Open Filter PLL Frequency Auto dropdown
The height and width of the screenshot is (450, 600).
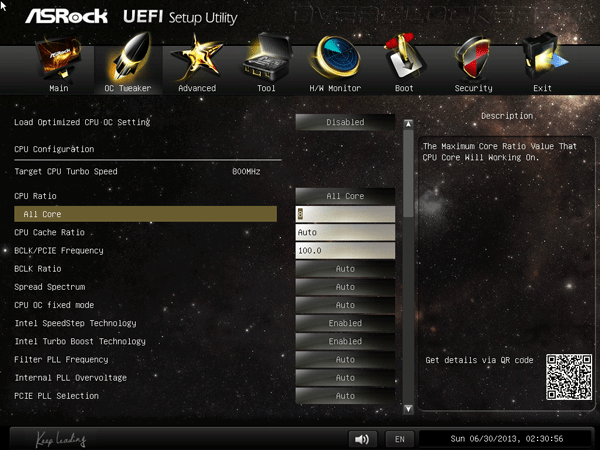coord(345,360)
